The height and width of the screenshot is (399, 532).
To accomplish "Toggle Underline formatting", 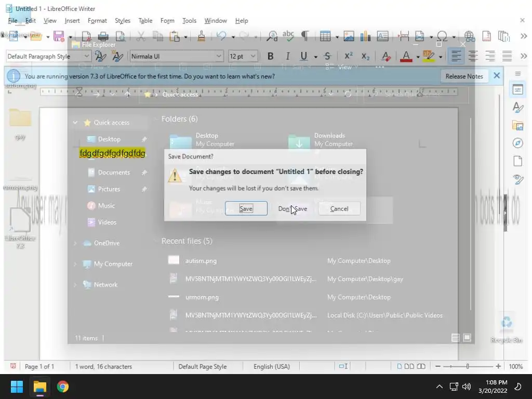I will pos(303,56).
